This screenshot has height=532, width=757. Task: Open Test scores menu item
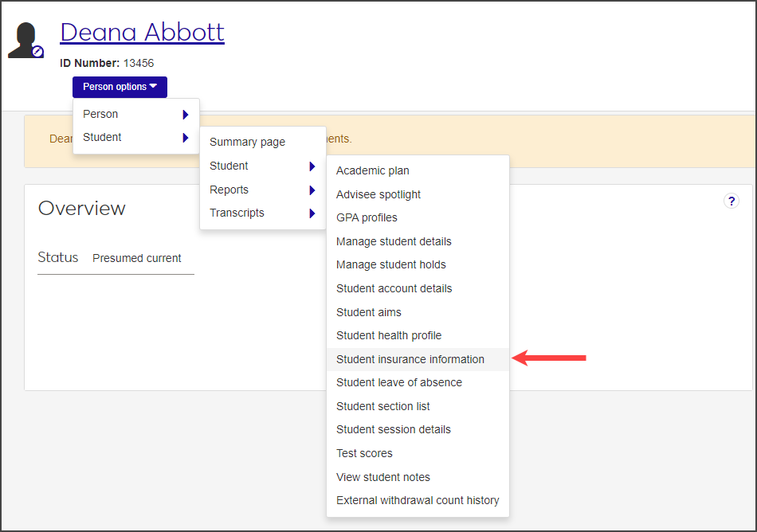point(364,453)
